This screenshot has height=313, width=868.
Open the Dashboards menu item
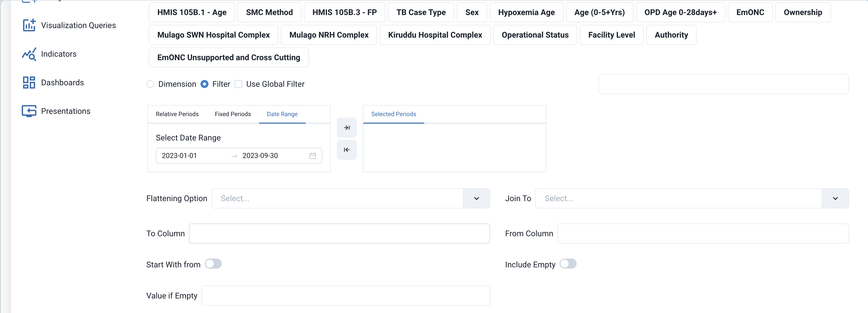[53, 83]
